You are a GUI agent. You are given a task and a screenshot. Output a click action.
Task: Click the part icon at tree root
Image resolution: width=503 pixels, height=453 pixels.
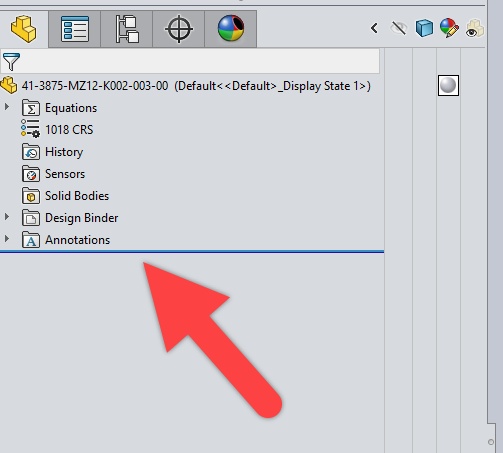click(9, 85)
